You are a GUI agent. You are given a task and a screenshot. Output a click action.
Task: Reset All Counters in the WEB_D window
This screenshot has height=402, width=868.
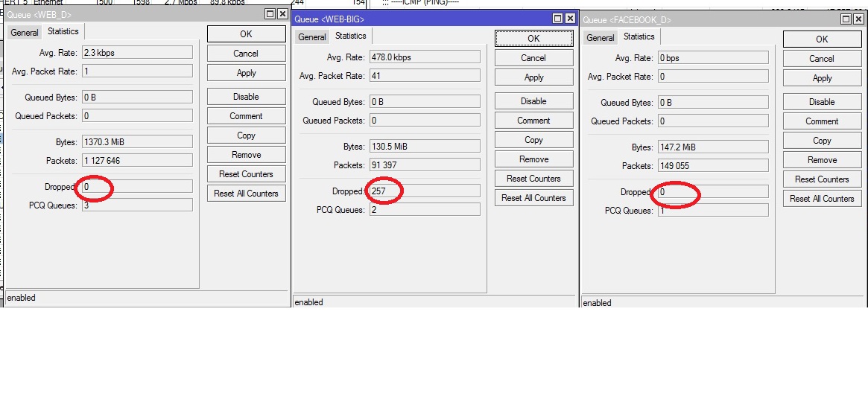247,194
